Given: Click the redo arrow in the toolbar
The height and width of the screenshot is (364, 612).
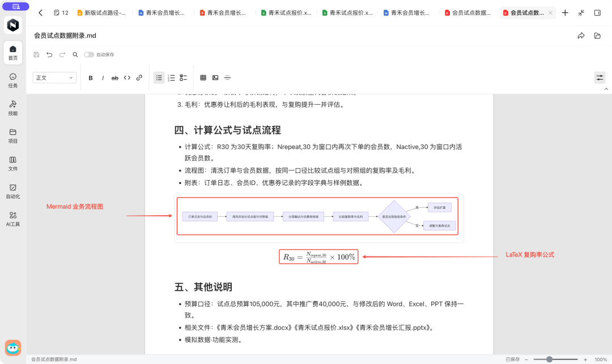Looking at the screenshot, I should (x=62, y=54).
